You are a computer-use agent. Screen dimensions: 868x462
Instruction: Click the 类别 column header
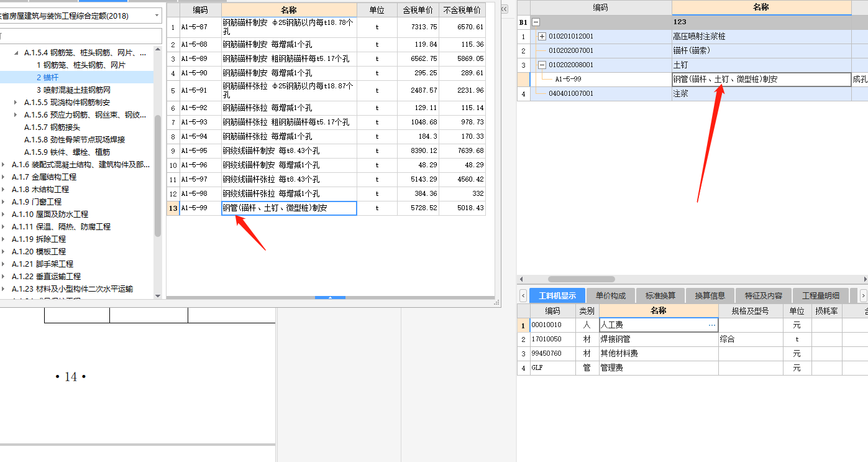point(587,310)
